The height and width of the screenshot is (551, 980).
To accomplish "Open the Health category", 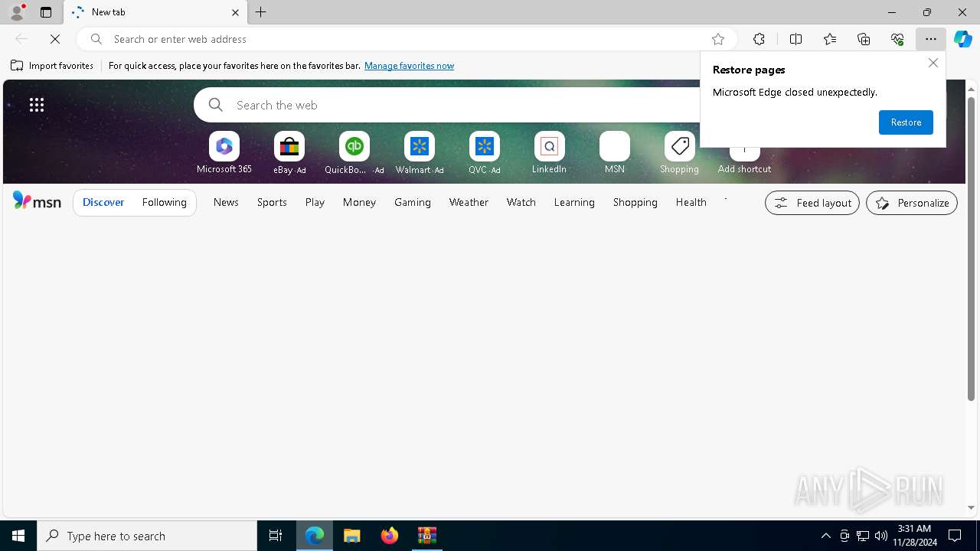I will (691, 202).
